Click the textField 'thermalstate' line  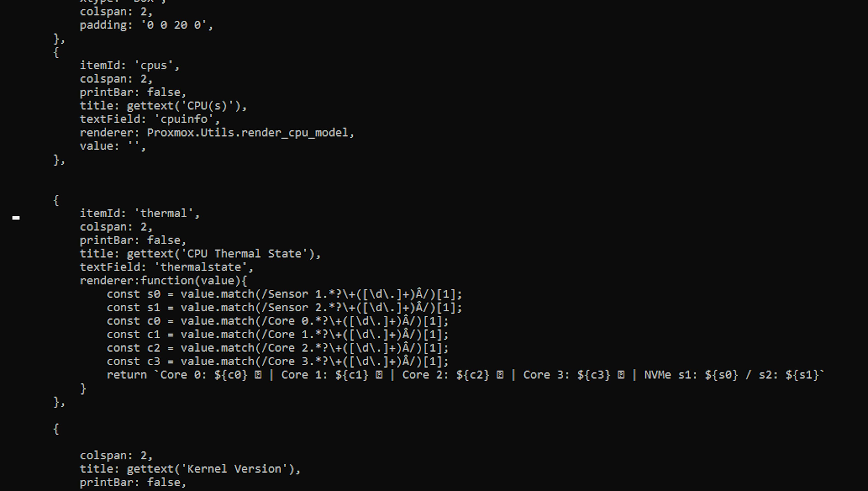click(x=166, y=267)
